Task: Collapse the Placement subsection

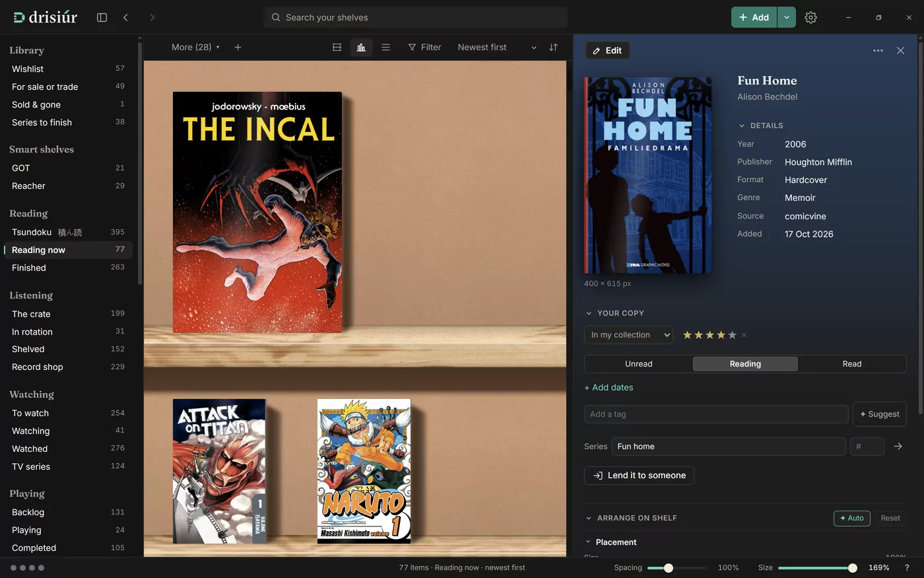Action: coord(610,542)
